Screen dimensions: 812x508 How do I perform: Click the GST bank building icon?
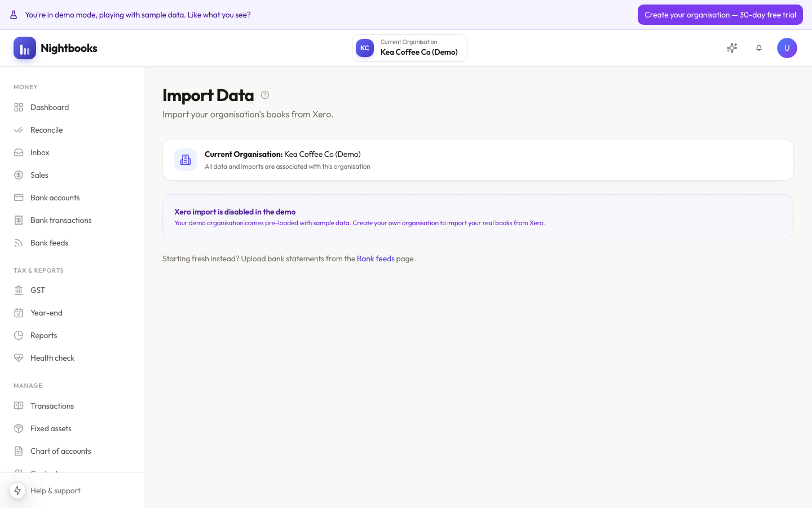[19, 290]
